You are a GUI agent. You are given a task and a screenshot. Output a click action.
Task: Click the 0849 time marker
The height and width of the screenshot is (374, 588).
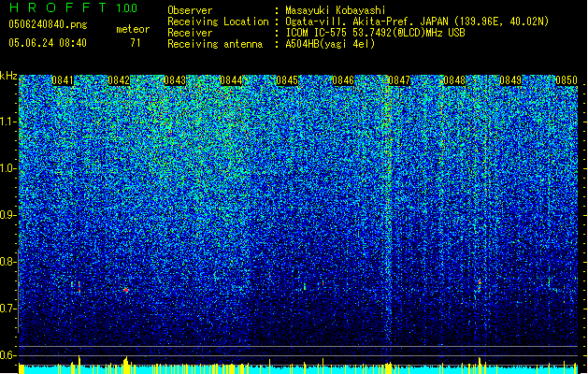tap(510, 80)
